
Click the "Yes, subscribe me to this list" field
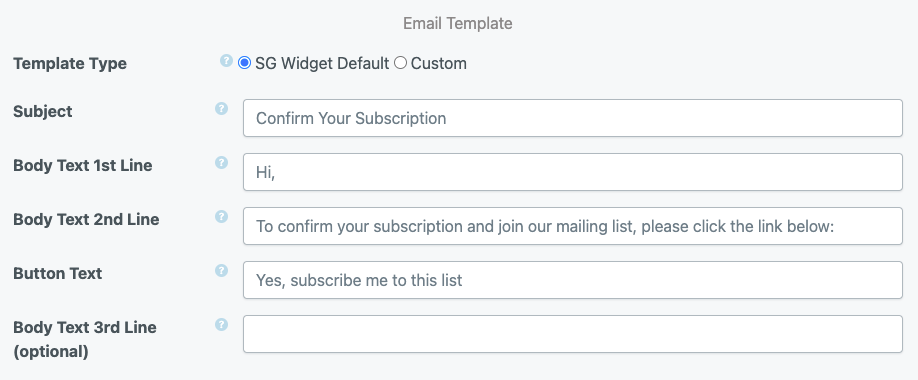point(573,279)
